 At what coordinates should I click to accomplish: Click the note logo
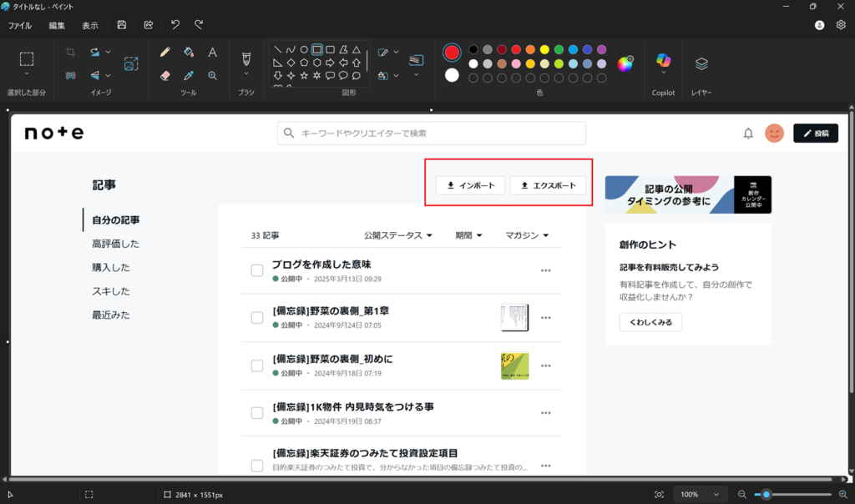click(x=54, y=133)
